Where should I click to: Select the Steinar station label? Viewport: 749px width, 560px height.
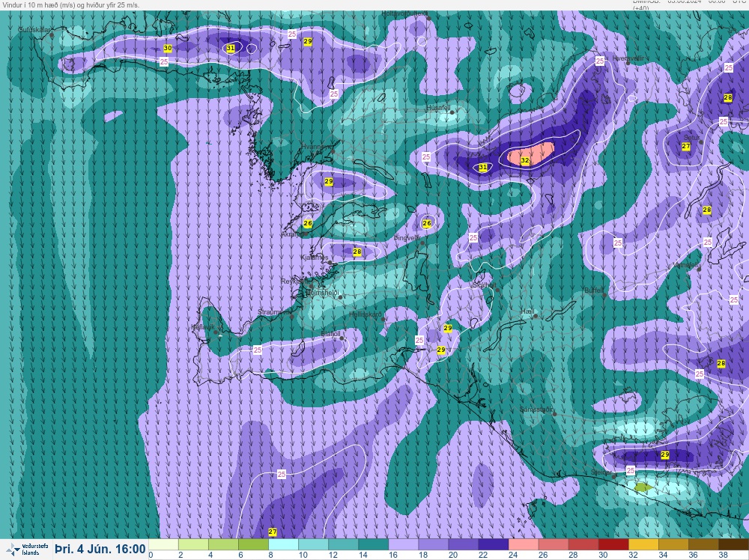click(x=601, y=472)
